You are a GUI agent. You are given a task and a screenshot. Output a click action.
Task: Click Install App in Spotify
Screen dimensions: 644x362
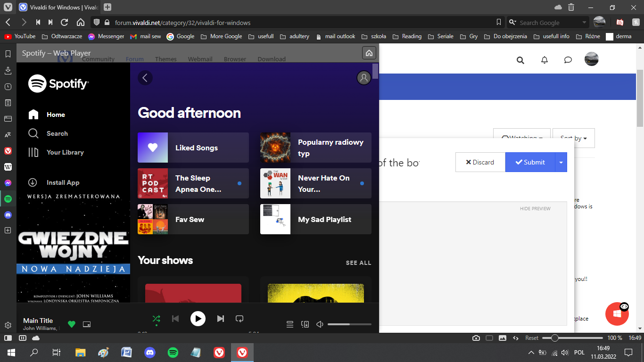(x=54, y=182)
